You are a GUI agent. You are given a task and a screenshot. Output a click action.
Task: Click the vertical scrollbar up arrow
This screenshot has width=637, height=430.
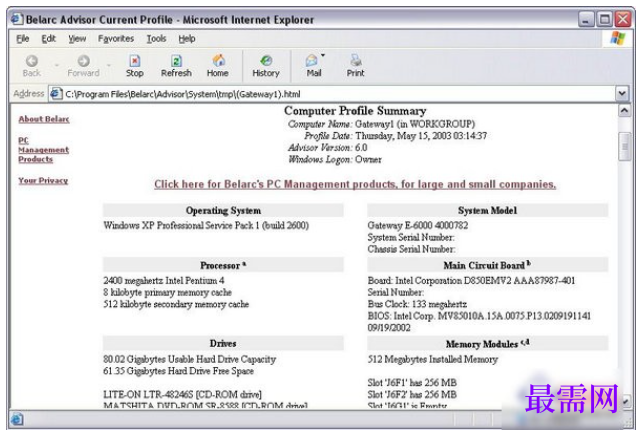pos(624,111)
